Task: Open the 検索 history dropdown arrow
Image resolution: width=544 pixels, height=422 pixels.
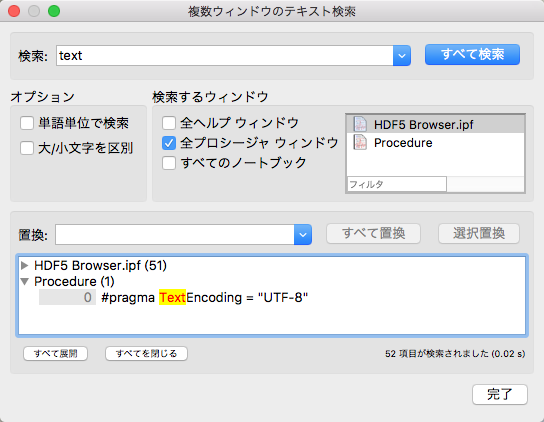Action: [402, 56]
